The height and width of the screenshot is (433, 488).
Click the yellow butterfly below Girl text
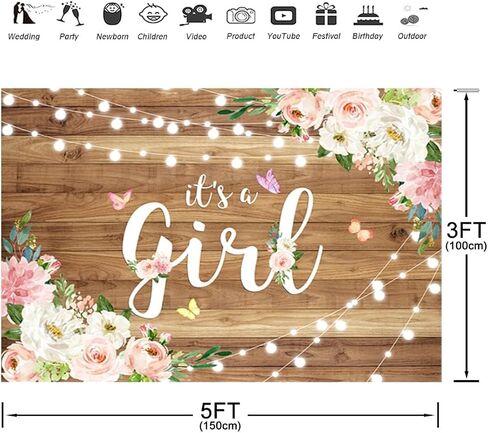click(x=189, y=309)
